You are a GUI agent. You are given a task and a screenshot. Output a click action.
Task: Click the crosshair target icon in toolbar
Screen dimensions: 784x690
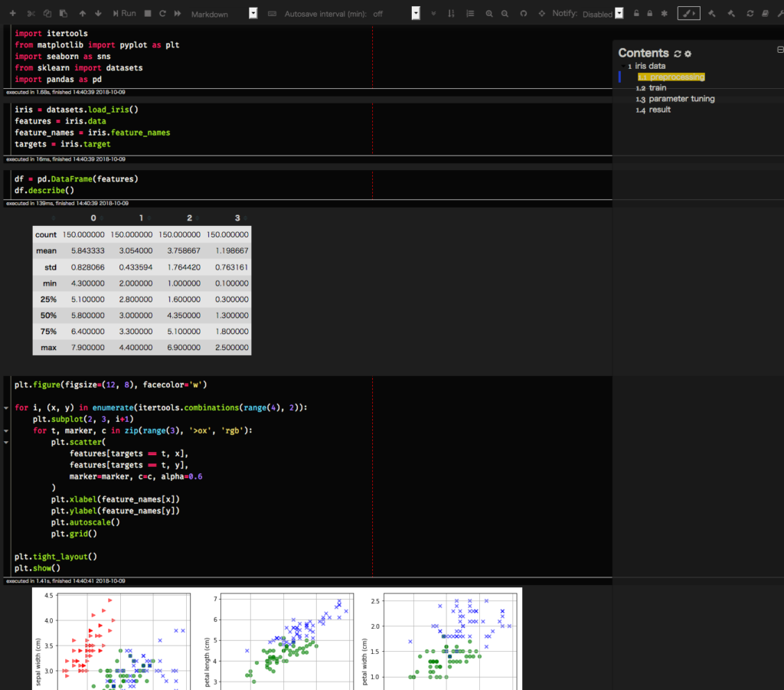point(542,14)
